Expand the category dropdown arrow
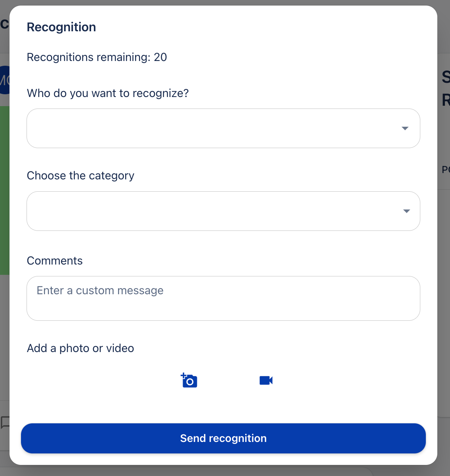The image size is (450, 476). (406, 211)
